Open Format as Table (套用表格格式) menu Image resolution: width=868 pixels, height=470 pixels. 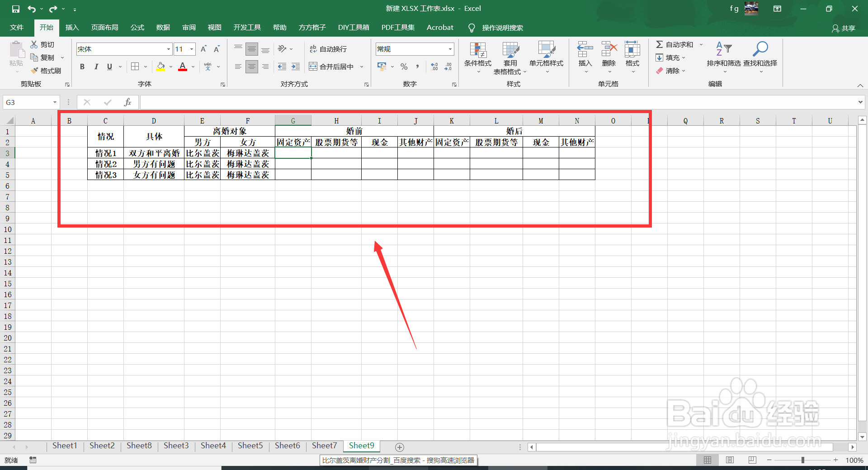click(x=510, y=57)
